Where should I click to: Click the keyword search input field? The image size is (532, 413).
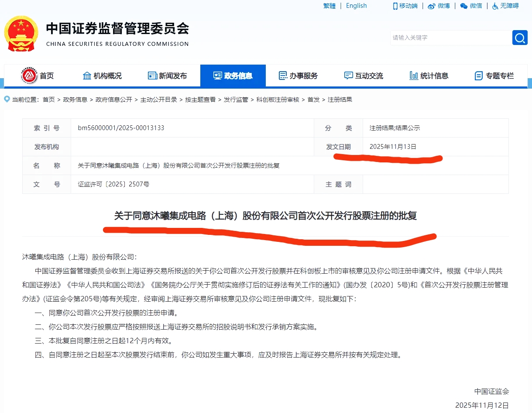[450, 38]
